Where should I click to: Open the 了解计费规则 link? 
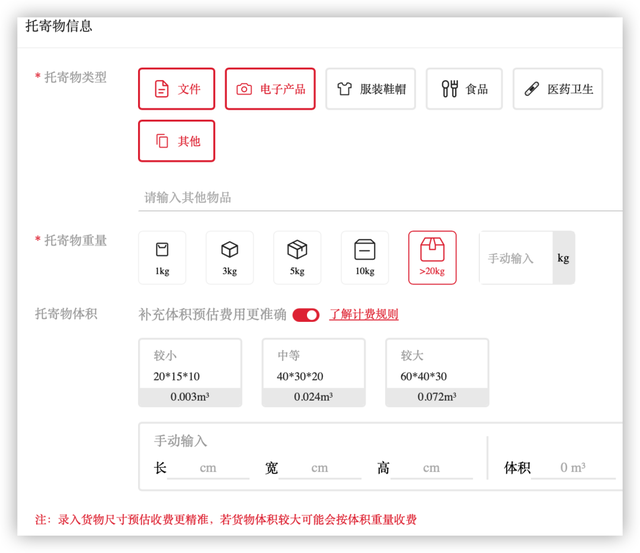click(x=364, y=315)
